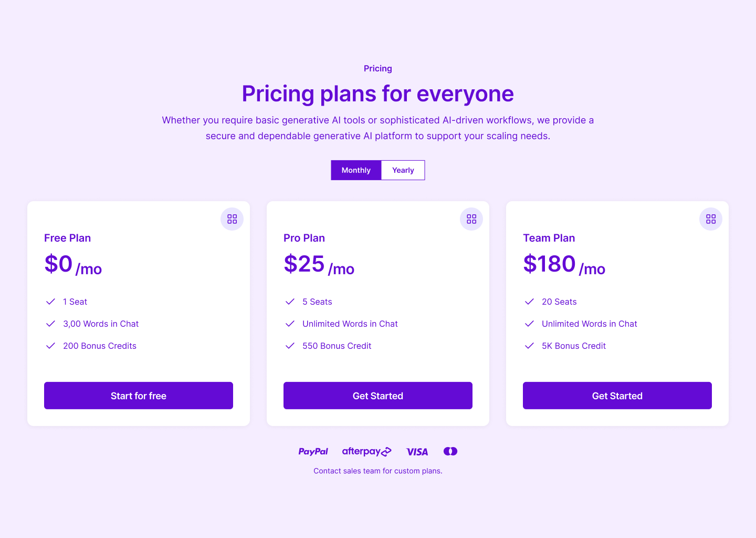Click the VISA logo
756x538 pixels.
point(417,452)
